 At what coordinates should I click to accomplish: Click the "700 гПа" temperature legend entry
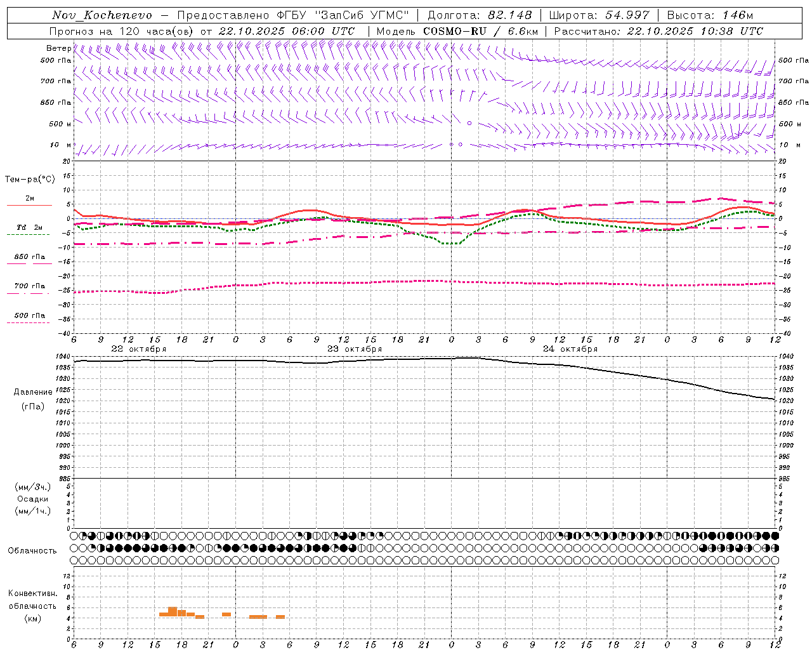pyautogui.click(x=30, y=286)
